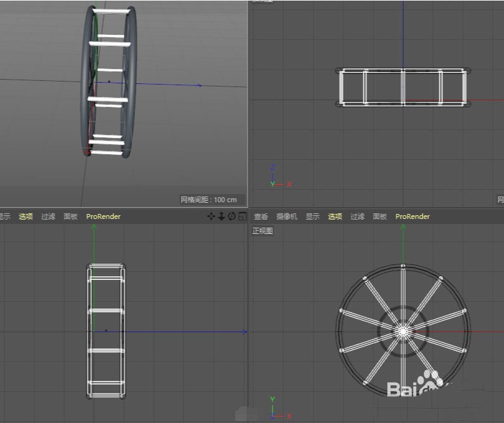Open the 过滤 filter menu

click(357, 216)
